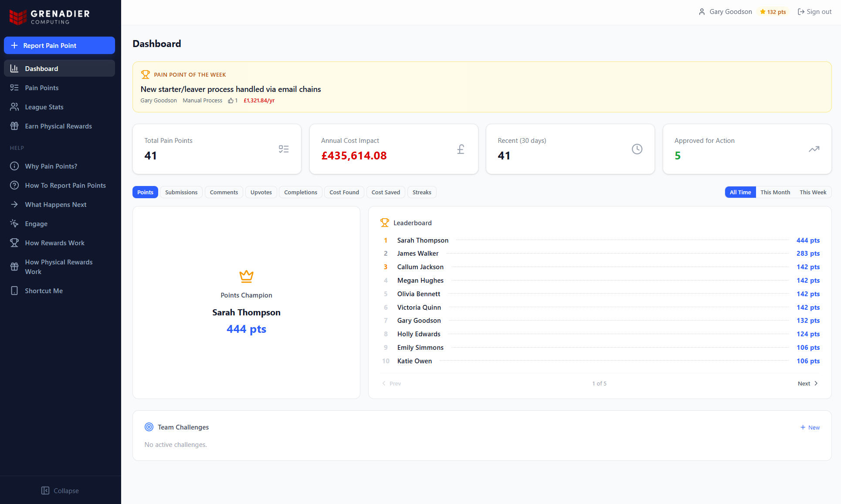Select the Dashboard icon in sidebar
This screenshot has height=504, width=841.
[15, 68]
